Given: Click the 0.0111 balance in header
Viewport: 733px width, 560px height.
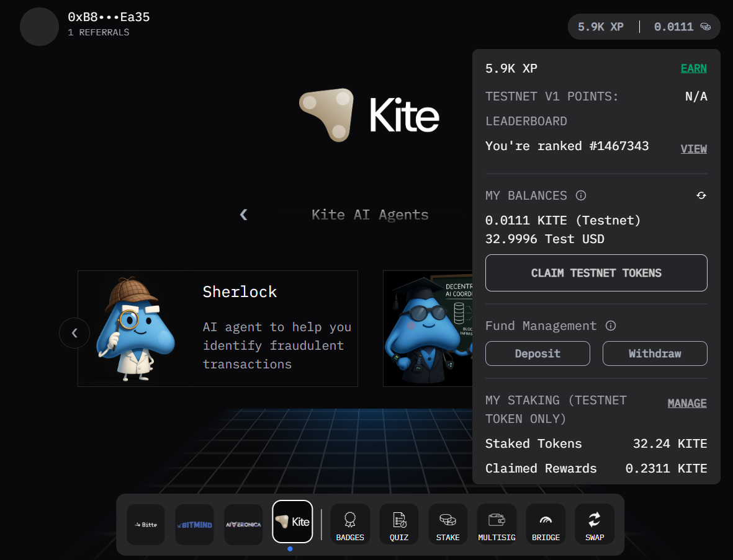Looking at the screenshot, I should pos(673,27).
